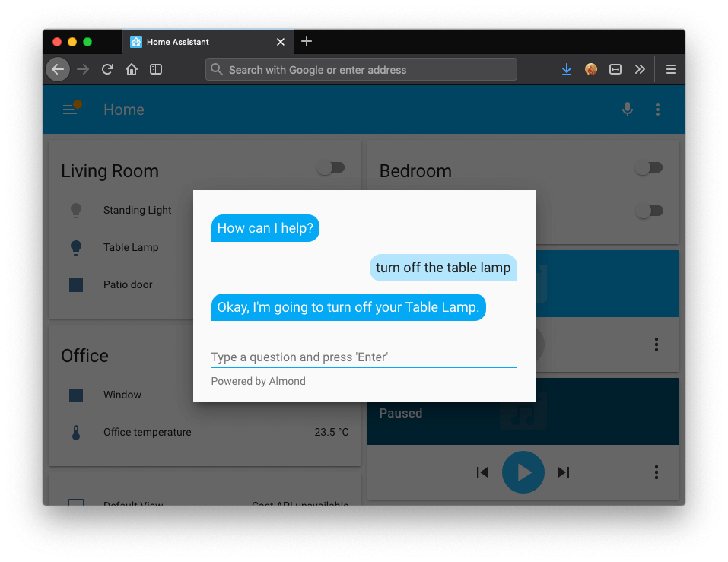Open the paused media player options menu
Screen dimensions: 728x562
656,472
